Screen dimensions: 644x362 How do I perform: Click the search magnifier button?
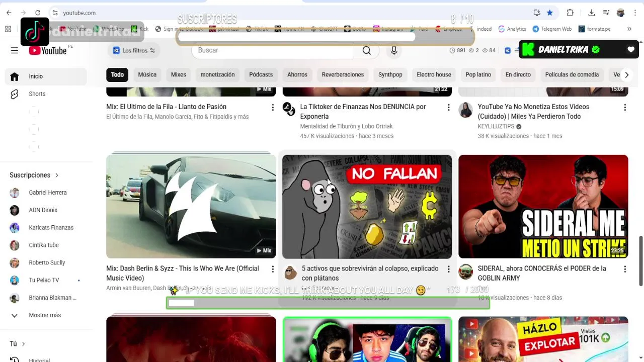pyautogui.click(x=367, y=50)
